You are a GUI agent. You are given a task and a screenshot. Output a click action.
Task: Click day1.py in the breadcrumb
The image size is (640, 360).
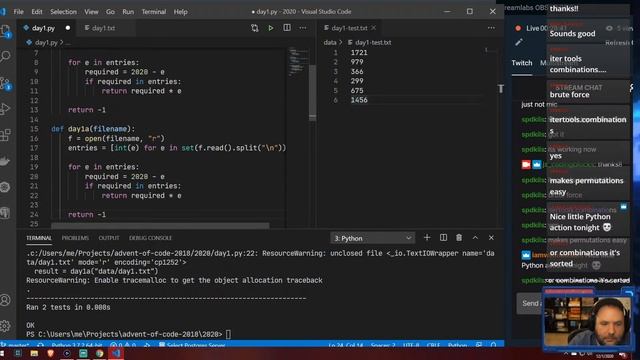point(46,42)
